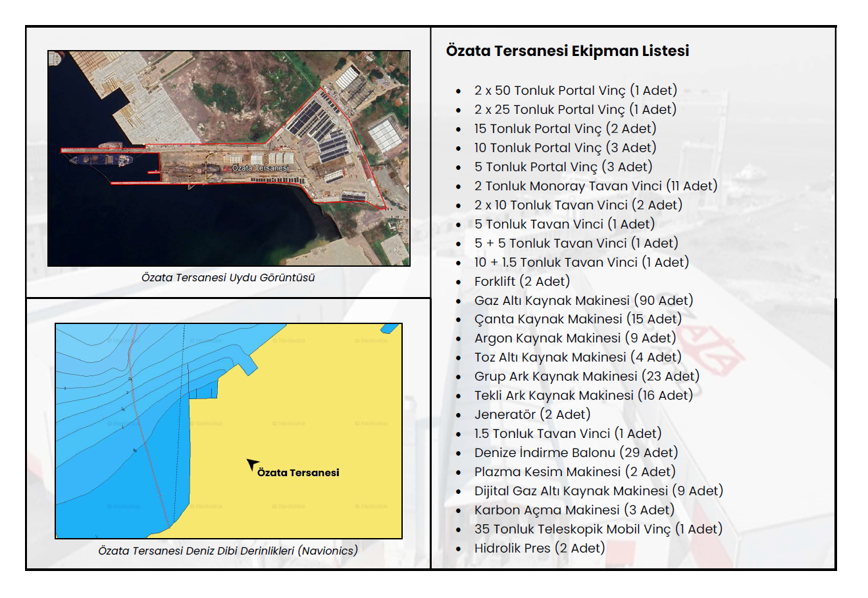This screenshot has width=868, height=598.
Task: Click the Özata Tersanesi satellite image
Action: [229, 159]
